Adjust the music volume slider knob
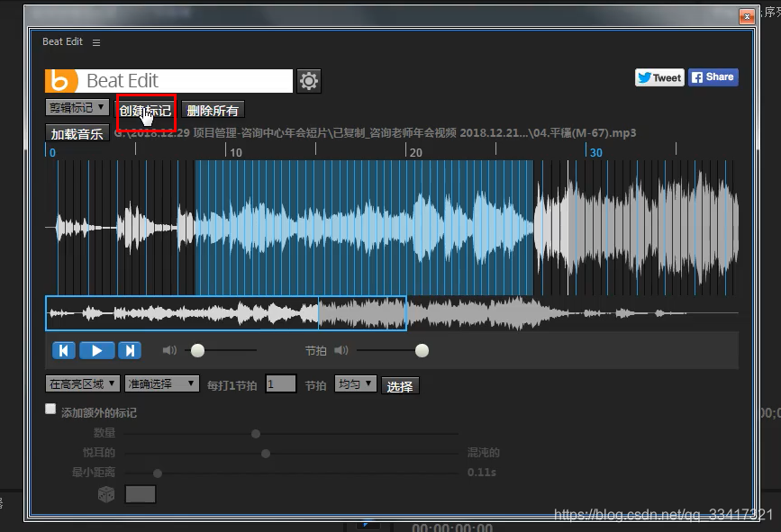The width and height of the screenshot is (781, 532). [x=198, y=351]
